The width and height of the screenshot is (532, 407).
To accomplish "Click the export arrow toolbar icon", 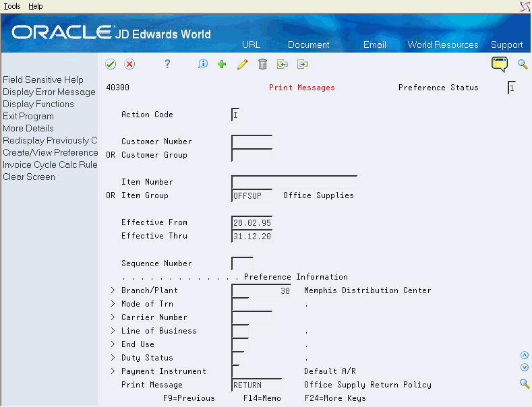I will point(303,64).
